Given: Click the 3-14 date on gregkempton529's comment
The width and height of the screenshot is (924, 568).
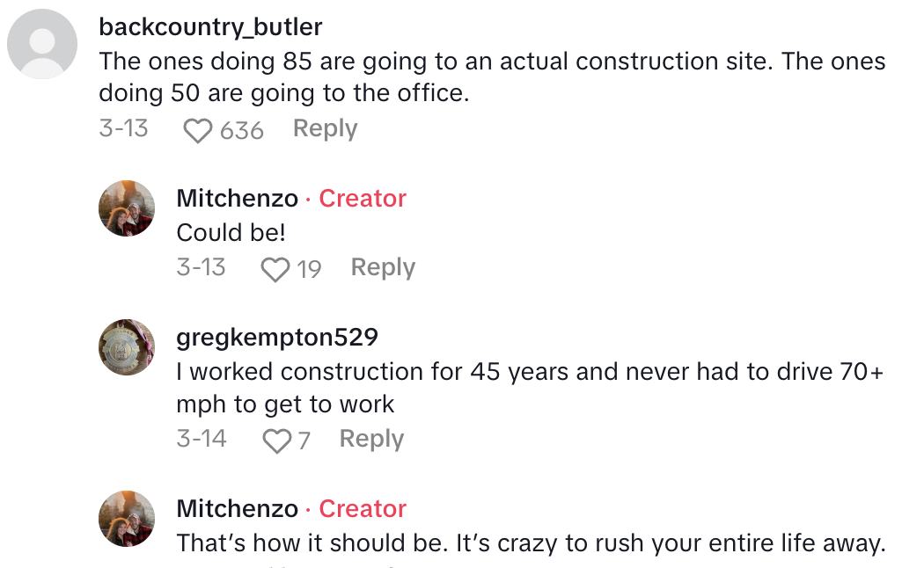Looking at the screenshot, I should pyautogui.click(x=201, y=438).
